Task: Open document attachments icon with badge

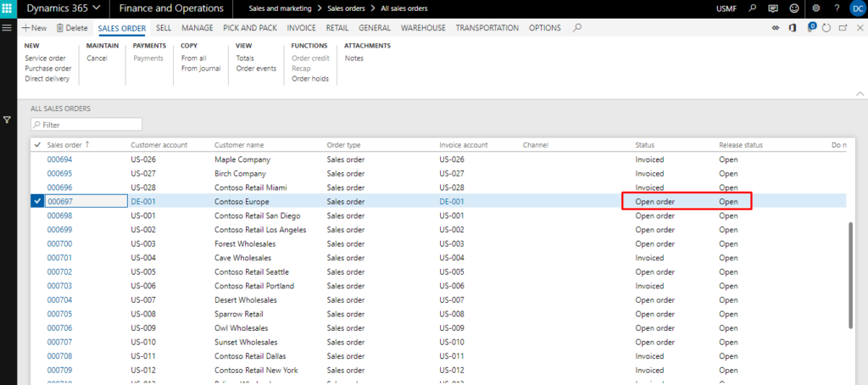Action: [811, 28]
